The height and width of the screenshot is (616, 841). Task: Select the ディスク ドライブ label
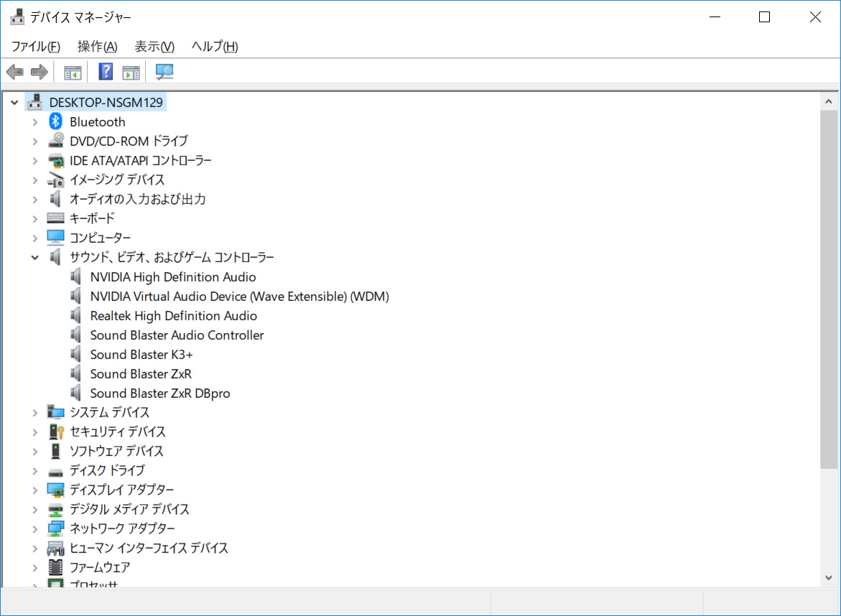pyautogui.click(x=107, y=470)
